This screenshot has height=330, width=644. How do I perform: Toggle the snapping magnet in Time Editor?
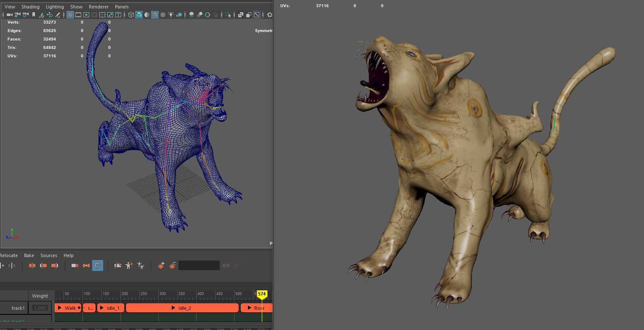point(98,266)
